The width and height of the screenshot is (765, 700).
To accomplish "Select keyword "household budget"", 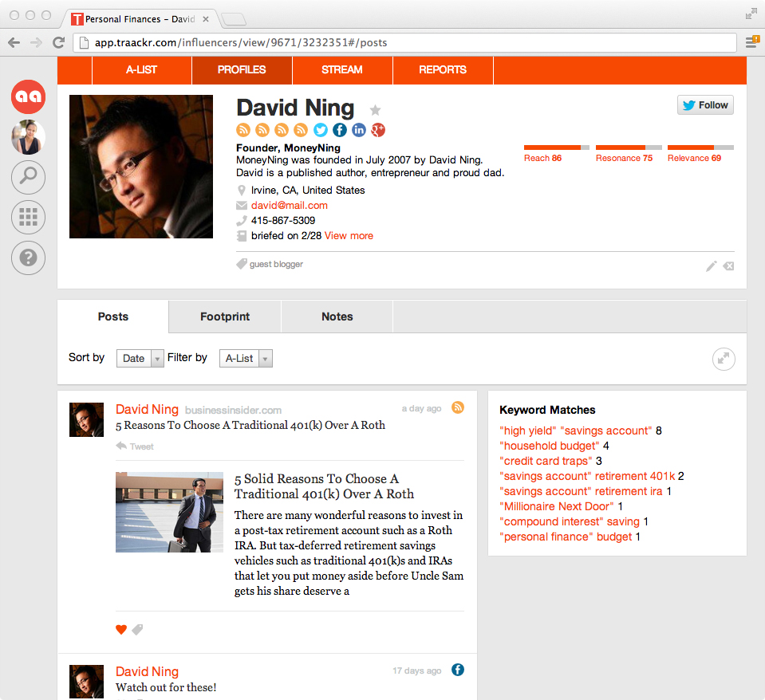I will pos(550,446).
